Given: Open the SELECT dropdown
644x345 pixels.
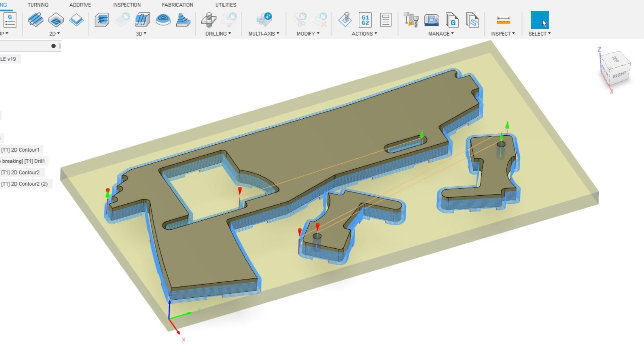Looking at the screenshot, I should 540,34.
